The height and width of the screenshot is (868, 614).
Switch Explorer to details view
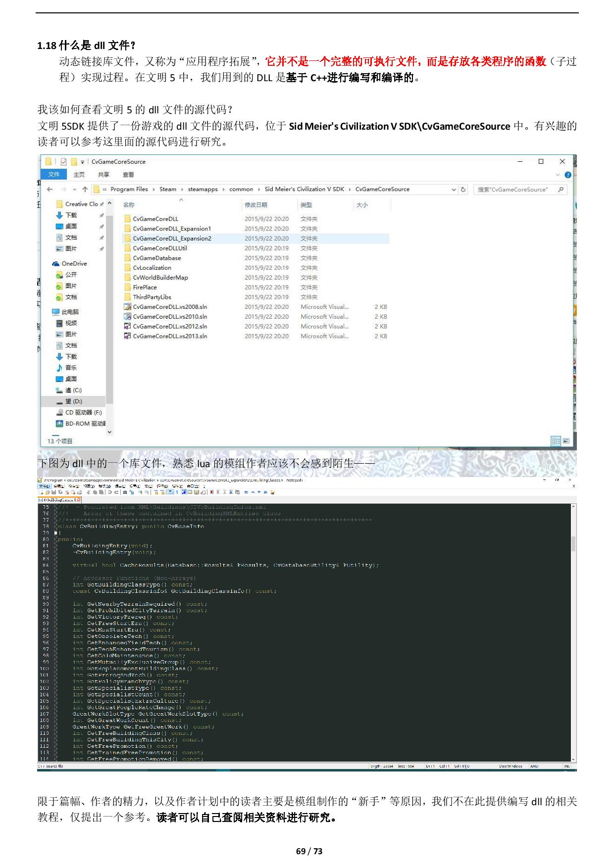(x=556, y=441)
